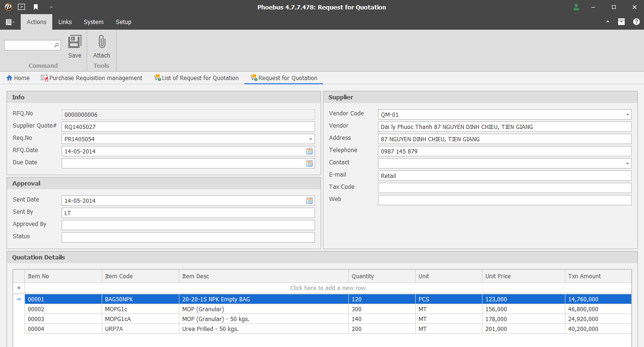Viewport: 644px width, 347px height.
Task: Open the navigation panel menu icon
Action: point(10,22)
